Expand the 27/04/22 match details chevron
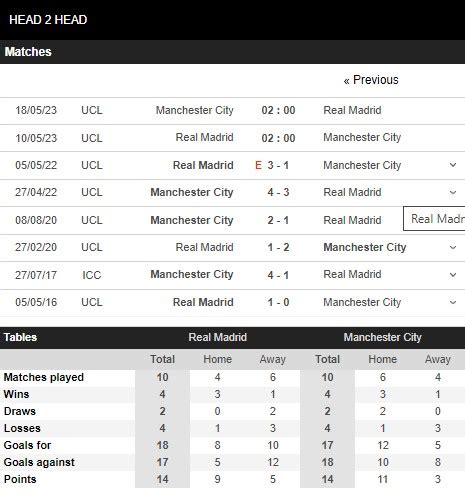465x503 pixels. [453, 192]
